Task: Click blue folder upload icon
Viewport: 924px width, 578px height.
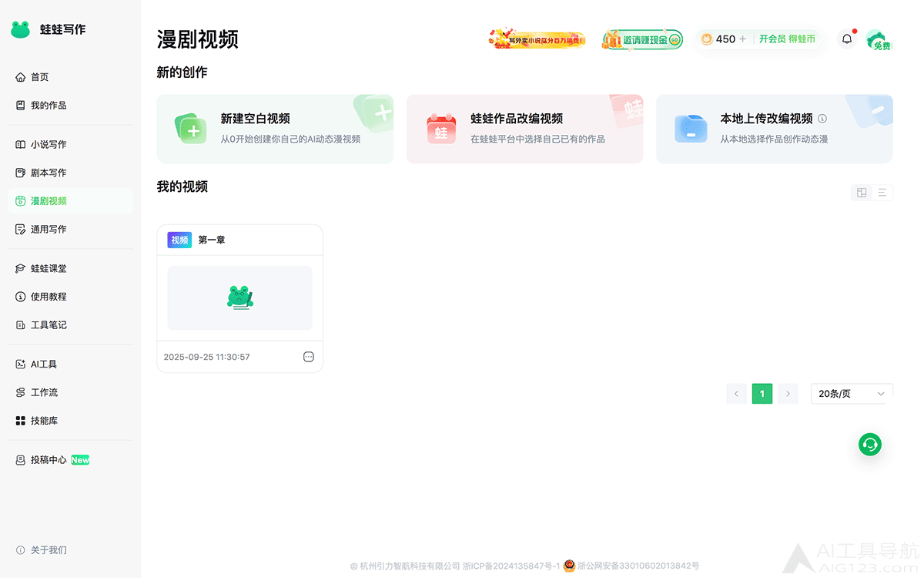Action: tap(691, 129)
